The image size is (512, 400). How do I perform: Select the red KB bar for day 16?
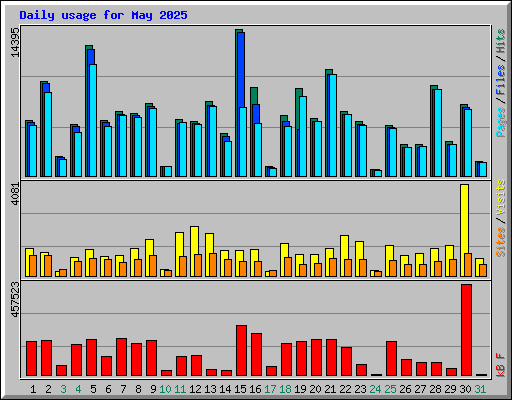[x=256, y=354]
